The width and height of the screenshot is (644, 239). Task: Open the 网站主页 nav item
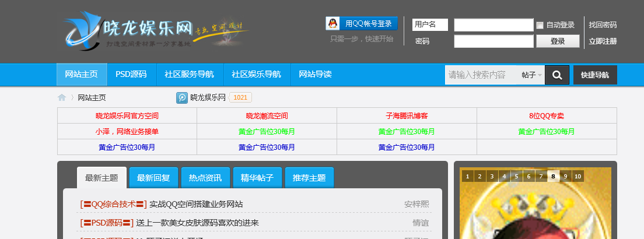tap(82, 75)
